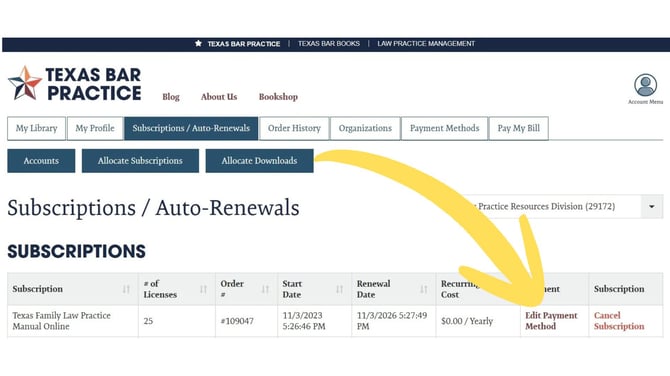Click the Allocate Subscriptions button
This screenshot has width=670, height=376.
pos(140,161)
